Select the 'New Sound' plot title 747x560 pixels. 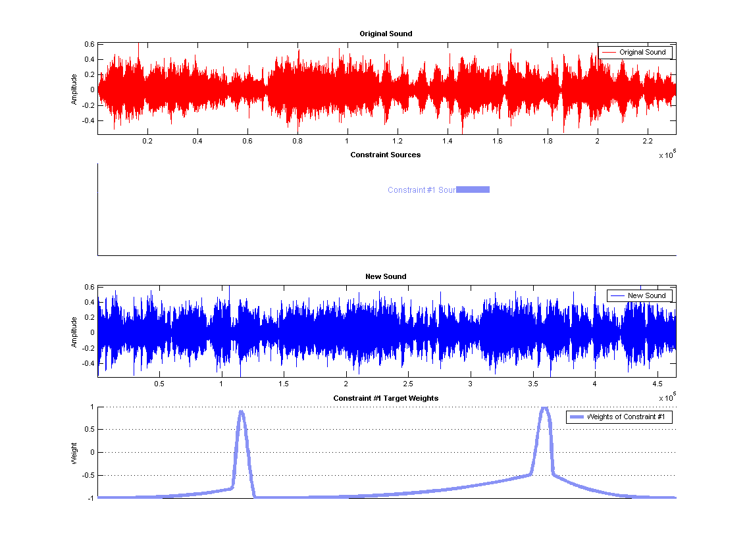click(386, 276)
